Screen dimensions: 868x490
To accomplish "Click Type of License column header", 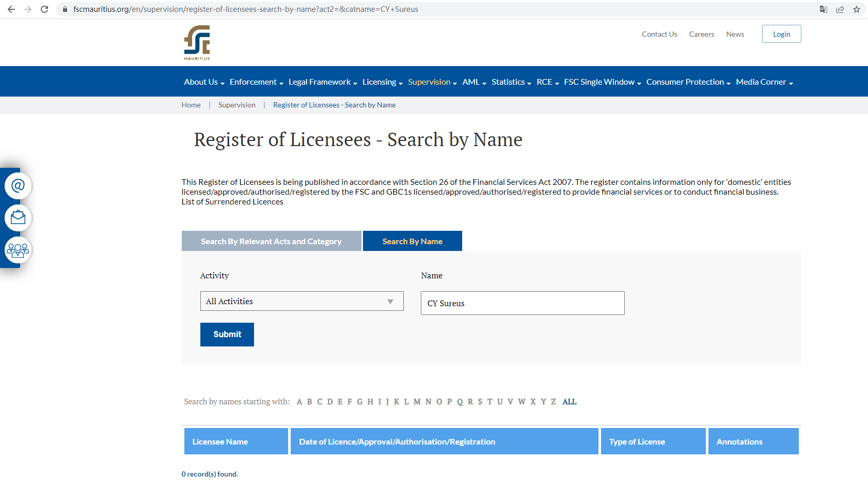I will point(653,441).
